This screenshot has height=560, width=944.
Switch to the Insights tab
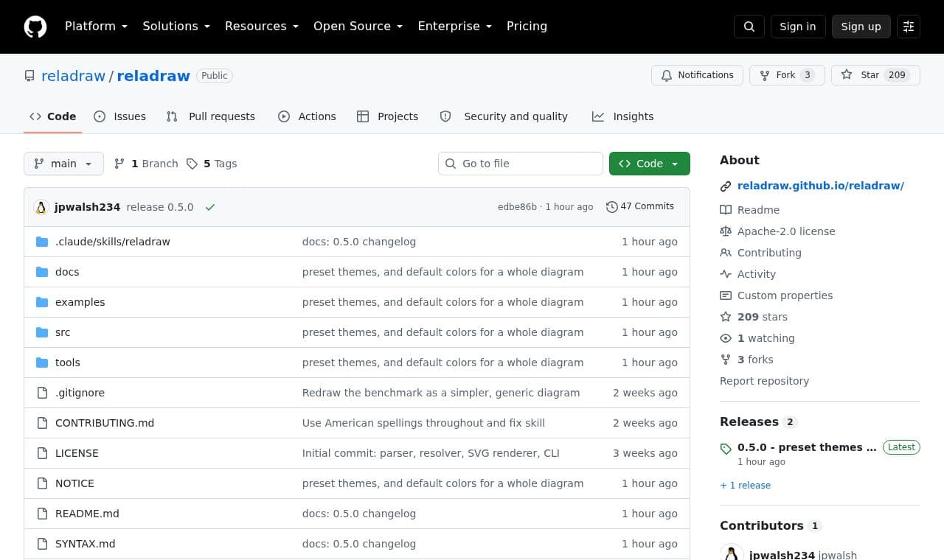[623, 116]
